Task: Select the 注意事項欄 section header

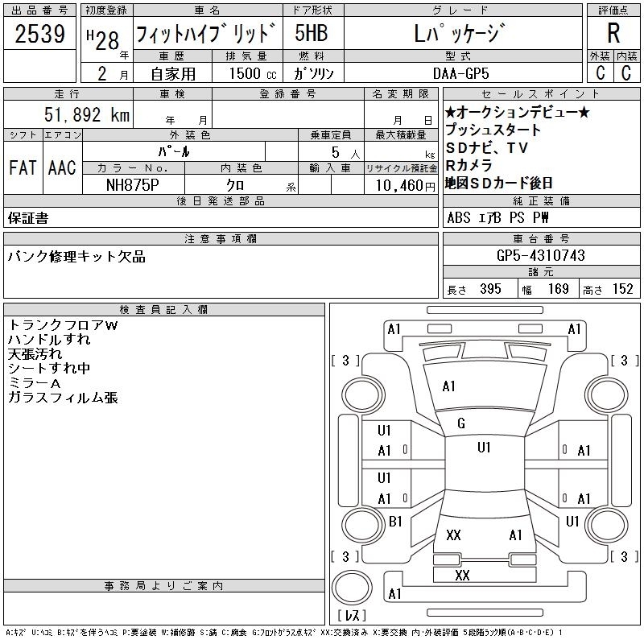Action: pyautogui.click(x=221, y=238)
